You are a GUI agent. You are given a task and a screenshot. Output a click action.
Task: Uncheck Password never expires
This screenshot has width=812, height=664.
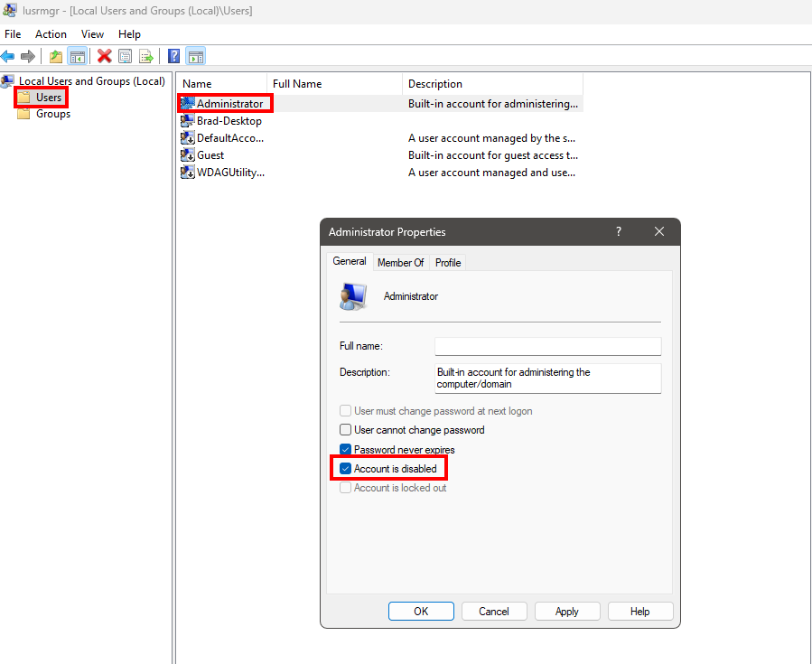click(x=345, y=450)
